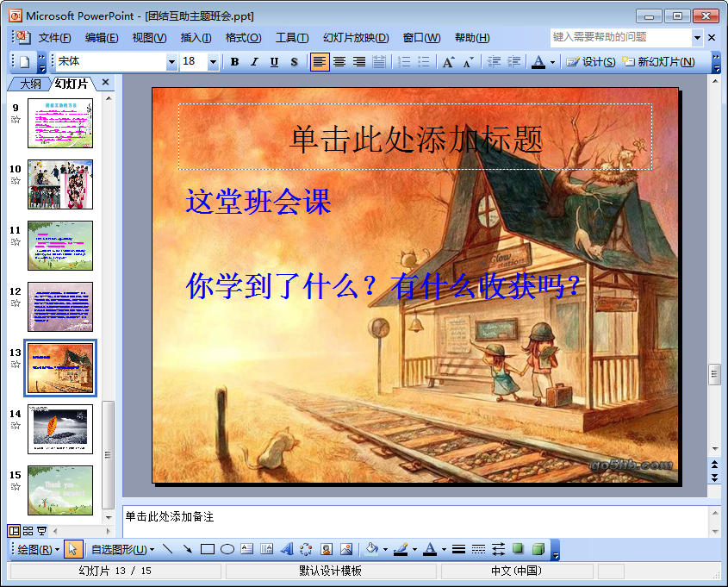Screen dimensions: 728x587
Task: Increase the indent level
Action: tap(513, 62)
